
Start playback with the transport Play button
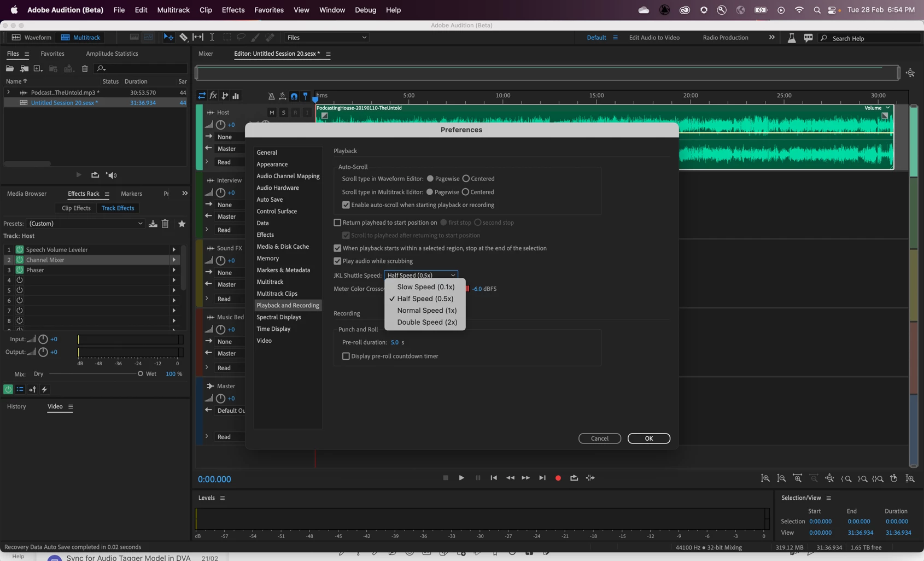point(461,478)
